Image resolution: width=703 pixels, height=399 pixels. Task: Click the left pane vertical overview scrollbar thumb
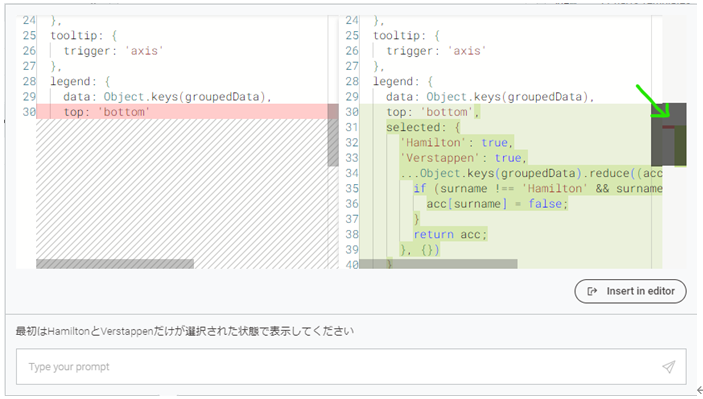click(333, 135)
